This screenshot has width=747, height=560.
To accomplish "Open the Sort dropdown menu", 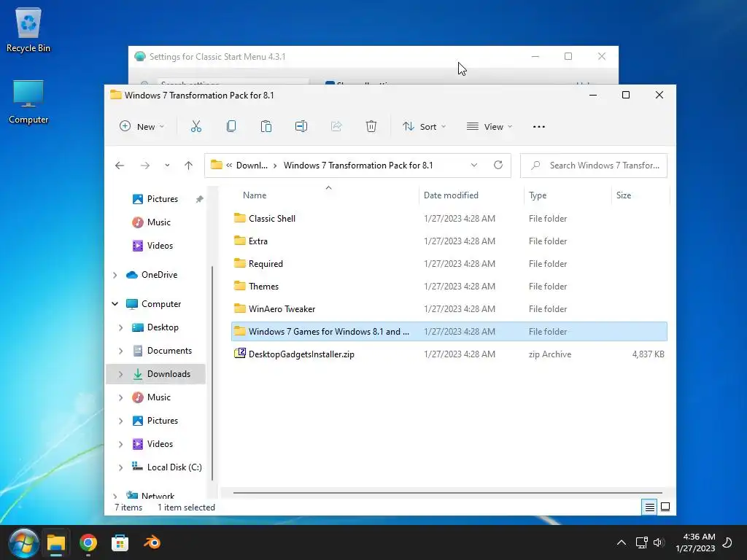I will pyautogui.click(x=424, y=127).
